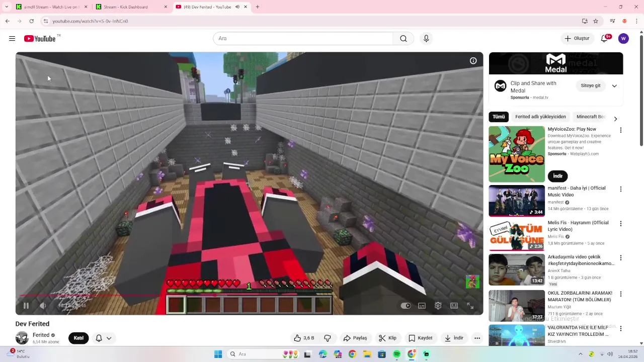Open File Explorer from the taskbar
This screenshot has height=362, width=644.
tap(367, 354)
